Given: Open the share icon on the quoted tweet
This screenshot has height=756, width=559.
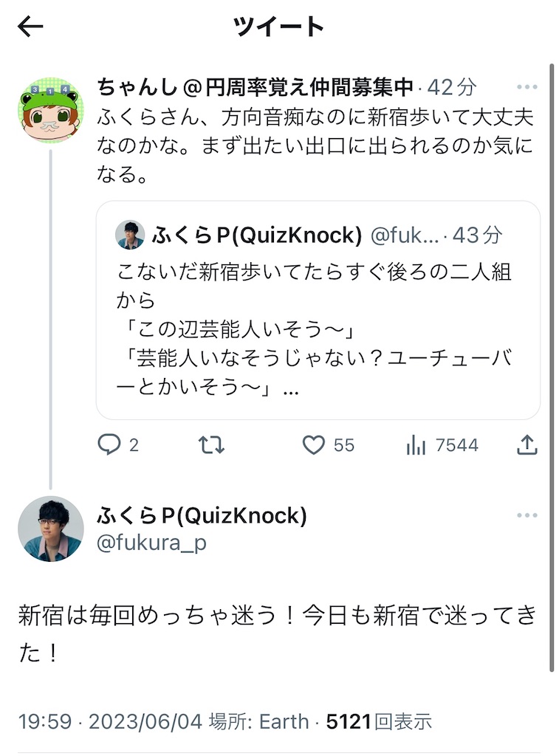Looking at the screenshot, I should [x=527, y=444].
